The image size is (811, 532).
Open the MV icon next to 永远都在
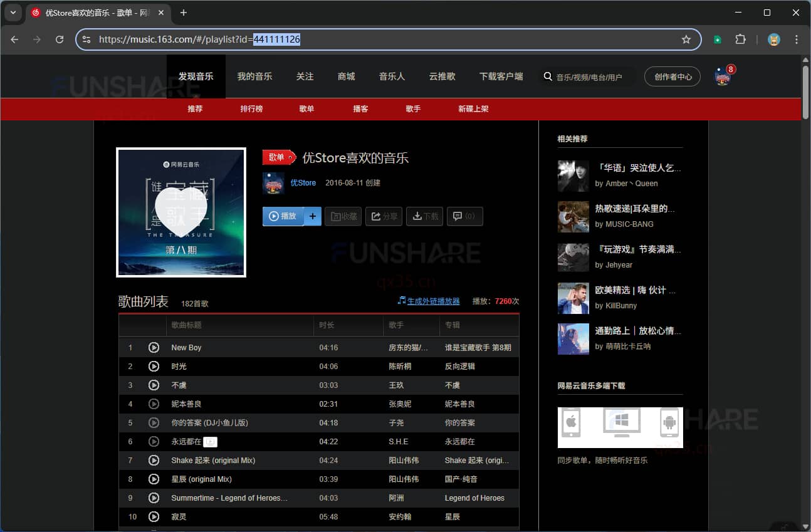point(210,442)
